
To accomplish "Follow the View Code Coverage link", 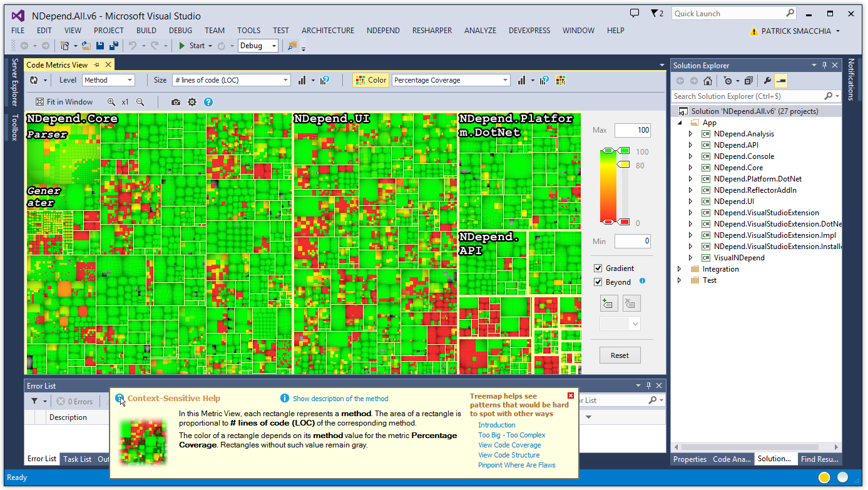I will tap(509, 445).
